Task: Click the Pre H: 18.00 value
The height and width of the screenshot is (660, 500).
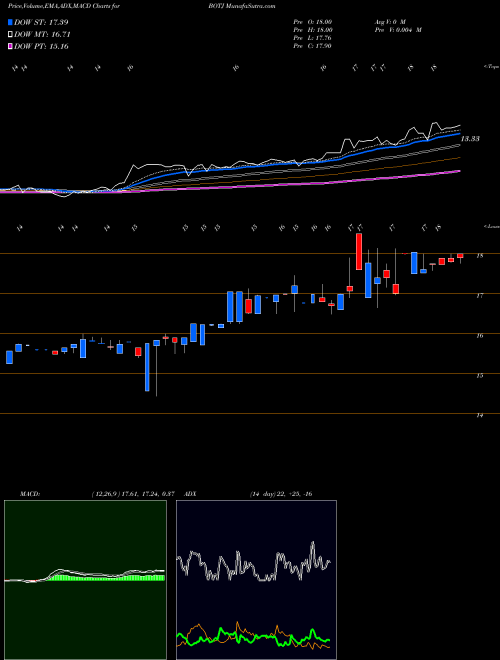Action: pyautogui.click(x=313, y=30)
